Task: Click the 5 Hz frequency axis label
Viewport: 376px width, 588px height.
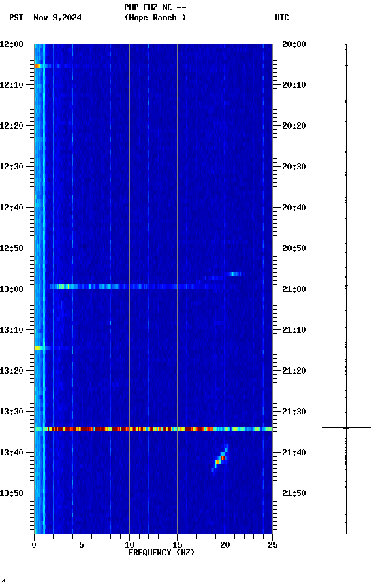Action: point(82,545)
